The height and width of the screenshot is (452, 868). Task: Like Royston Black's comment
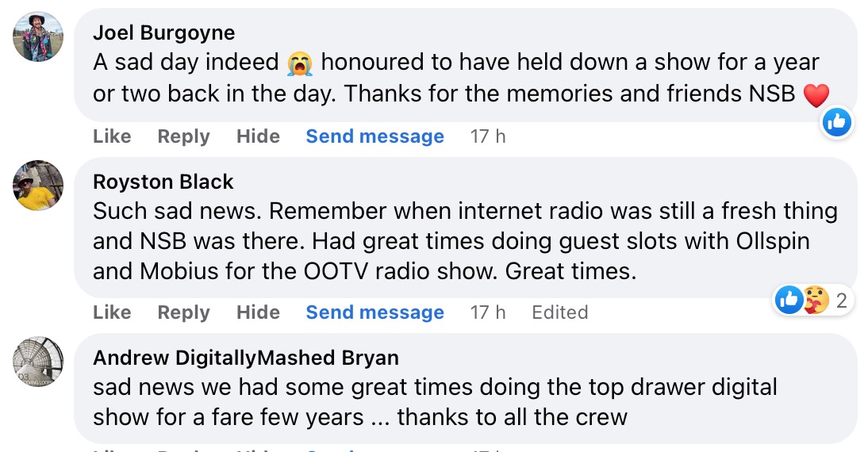[x=112, y=312]
